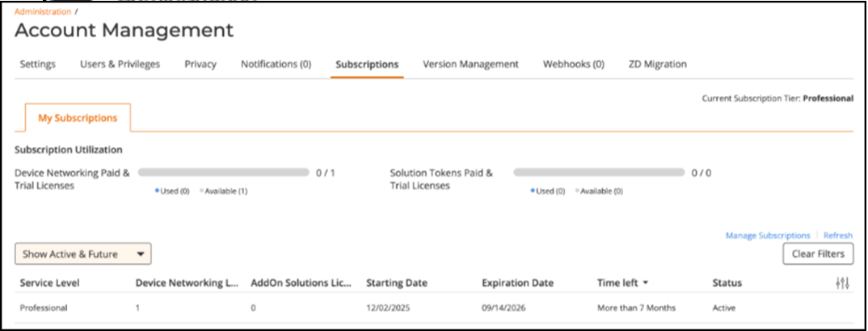Screen dimensions: 868x331
Task: Click the Refresh link
Action: click(837, 236)
